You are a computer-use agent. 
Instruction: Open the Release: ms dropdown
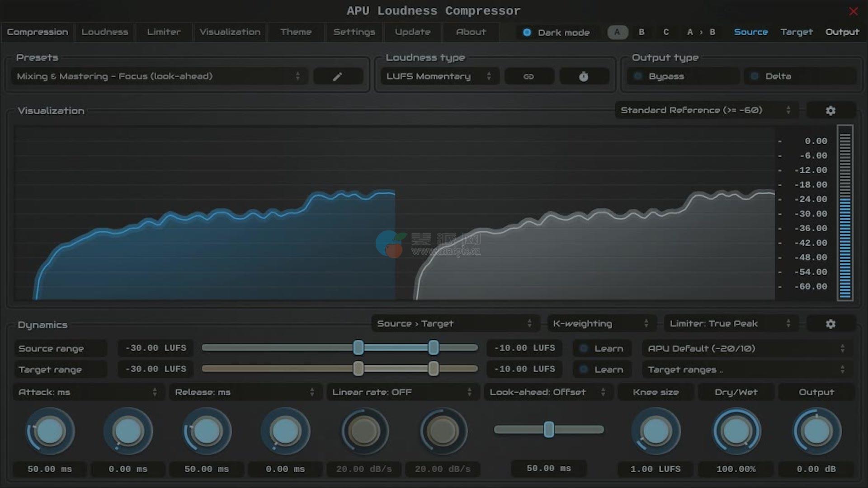(245, 392)
